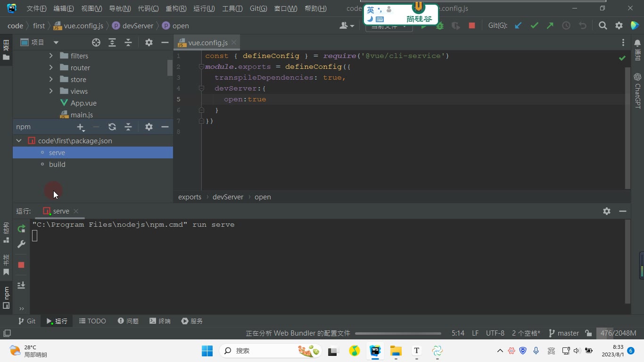Image resolution: width=644 pixels, height=362 pixels.
Task: Expand the views folder
Action: point(51,91)
